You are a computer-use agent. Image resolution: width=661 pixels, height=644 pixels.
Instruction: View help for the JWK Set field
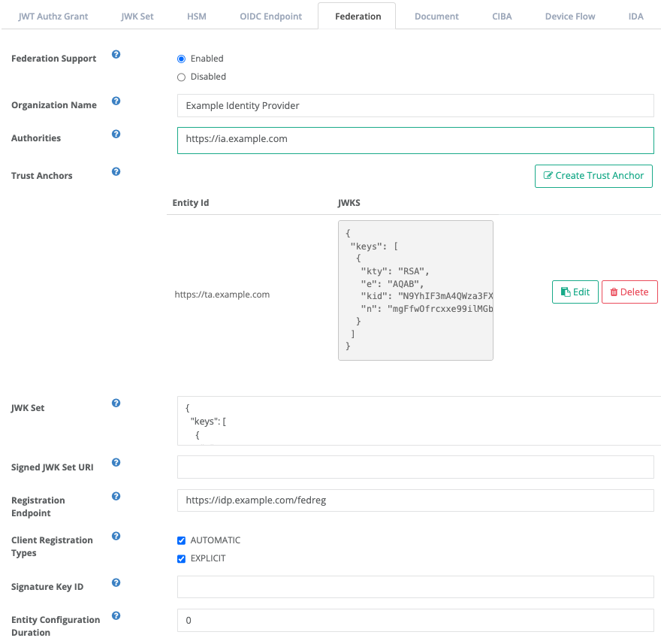point(116,403)
